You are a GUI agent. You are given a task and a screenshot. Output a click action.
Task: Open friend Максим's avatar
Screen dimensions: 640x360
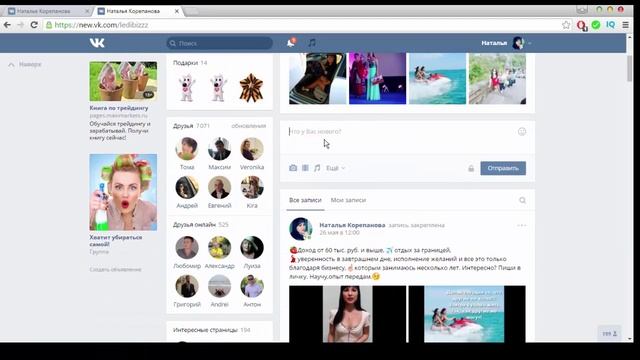[x=220, y=149]
